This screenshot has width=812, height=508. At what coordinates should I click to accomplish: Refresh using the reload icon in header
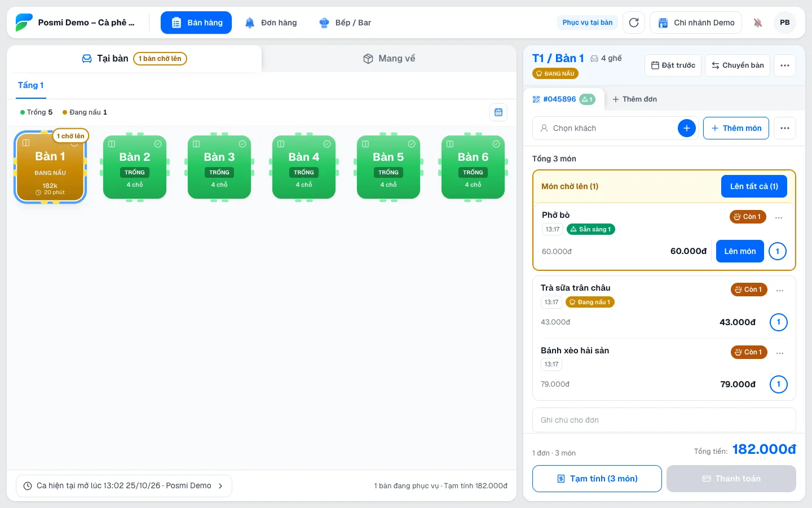[x=634, y=23]
